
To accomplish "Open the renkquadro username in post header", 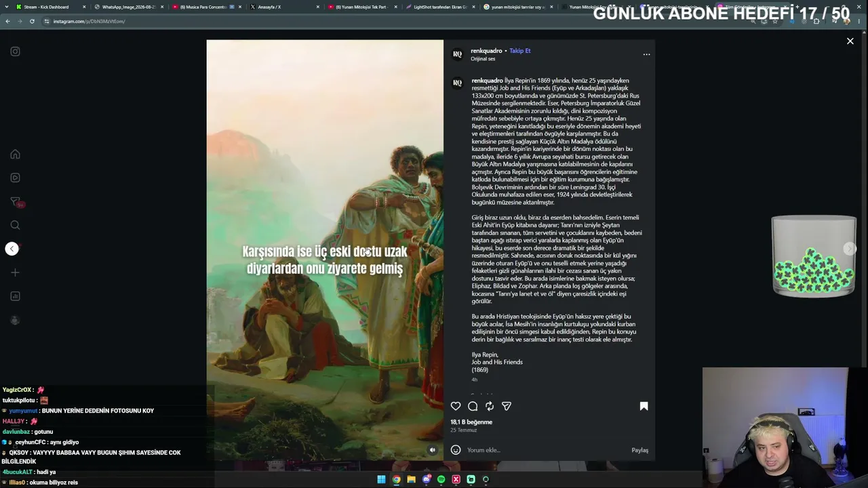I will [487, 51].
